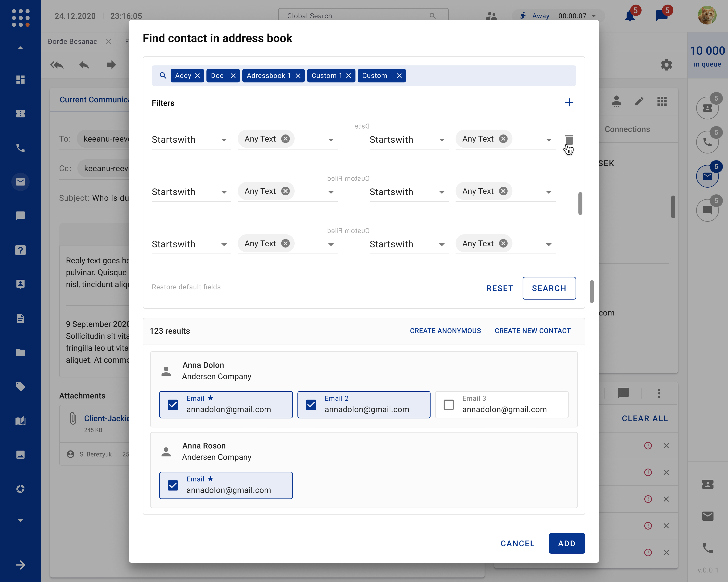Click the plus icon to add filter

[x=569, y=102]
